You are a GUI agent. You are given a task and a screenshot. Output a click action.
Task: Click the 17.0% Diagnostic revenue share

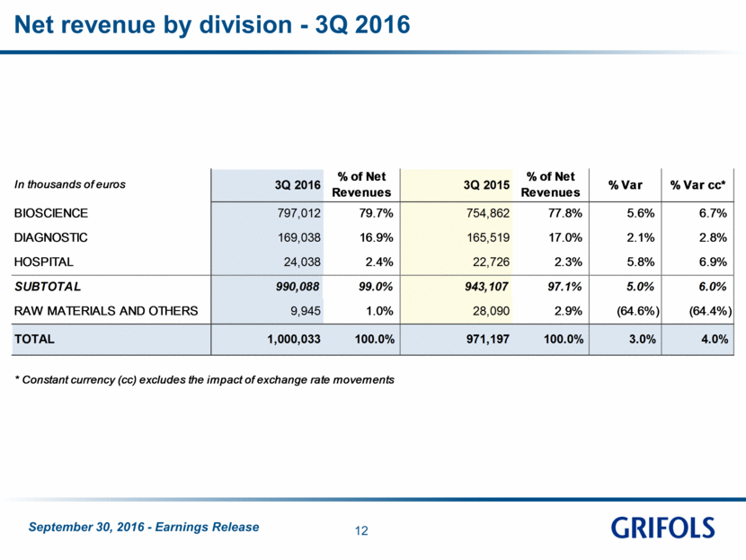565,237
